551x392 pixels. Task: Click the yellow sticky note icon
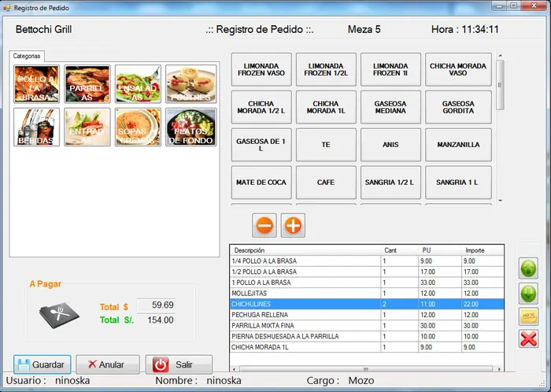tap(528, 317)
